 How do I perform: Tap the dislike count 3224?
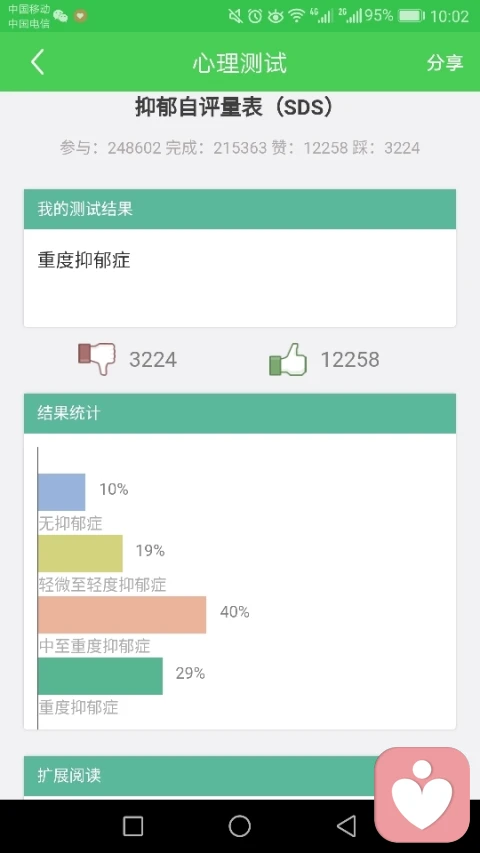coord(153,360)
